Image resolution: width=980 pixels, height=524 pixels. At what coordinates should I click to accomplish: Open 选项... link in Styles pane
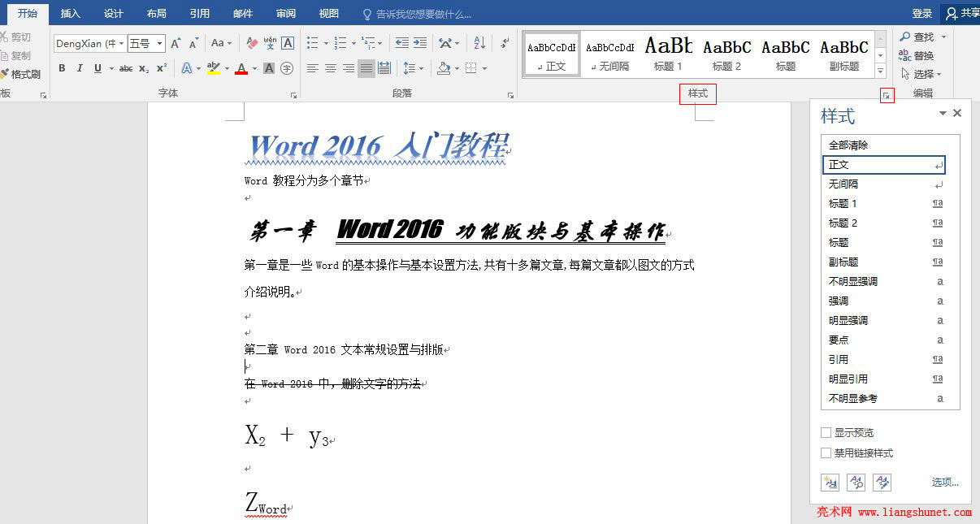click(x=945, y=483)
